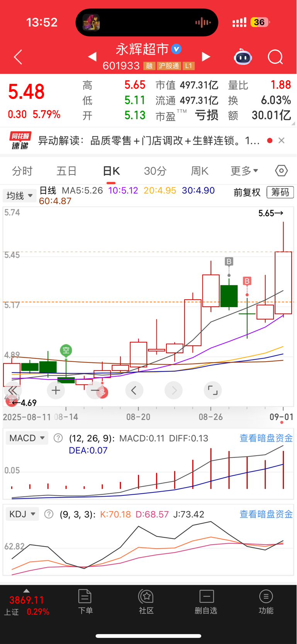Image resolution: width=297 pixels, height=644 pixels.
Task: Expand chart to fullscreen
Action: pos(212,390)
